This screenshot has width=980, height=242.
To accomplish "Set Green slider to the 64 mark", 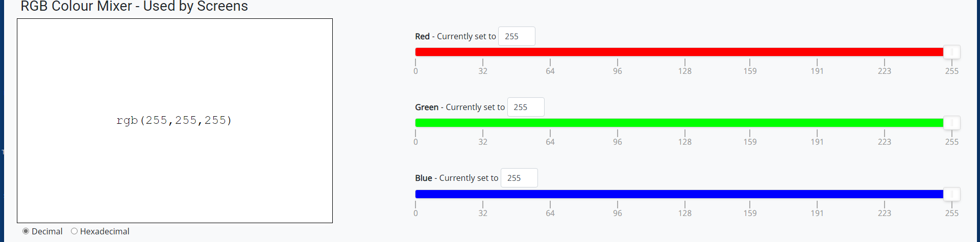I will pos(550,123).
